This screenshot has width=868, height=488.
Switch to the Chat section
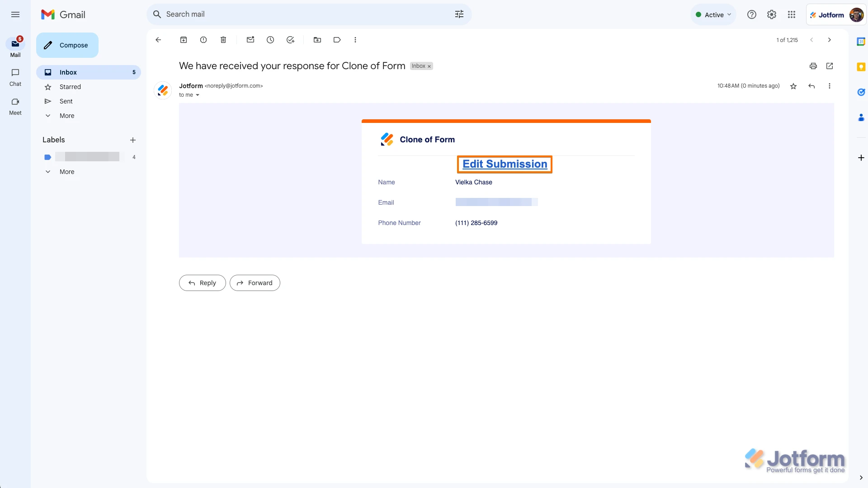pos(15,77)
